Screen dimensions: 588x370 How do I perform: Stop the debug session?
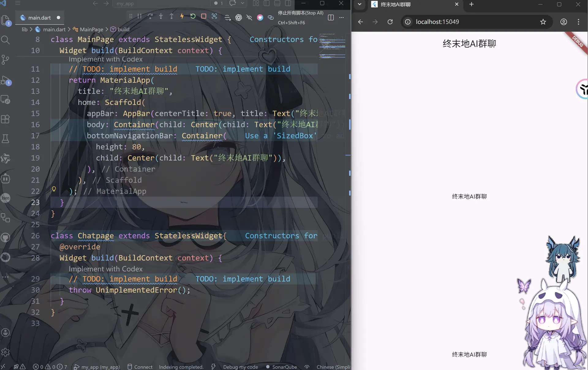[203, 16]
